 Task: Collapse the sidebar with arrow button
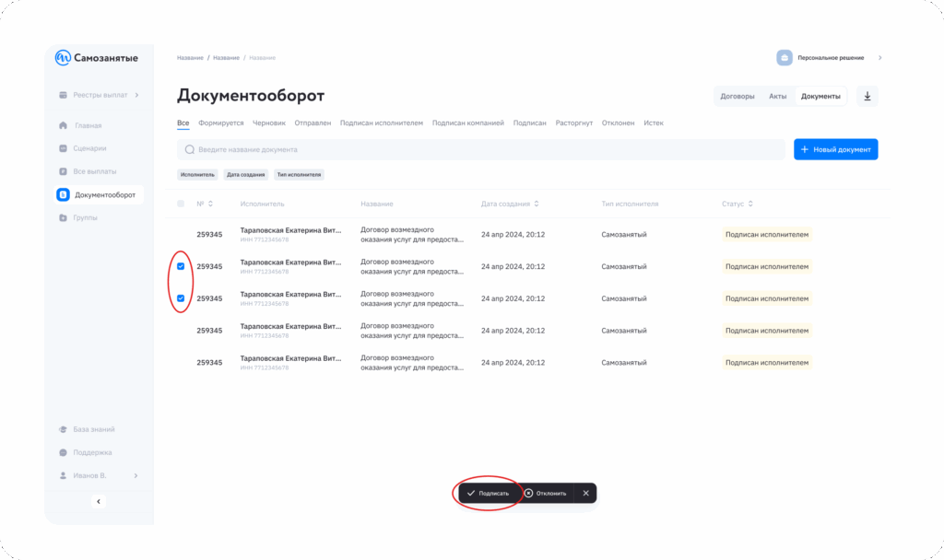[x=99, y=501]
